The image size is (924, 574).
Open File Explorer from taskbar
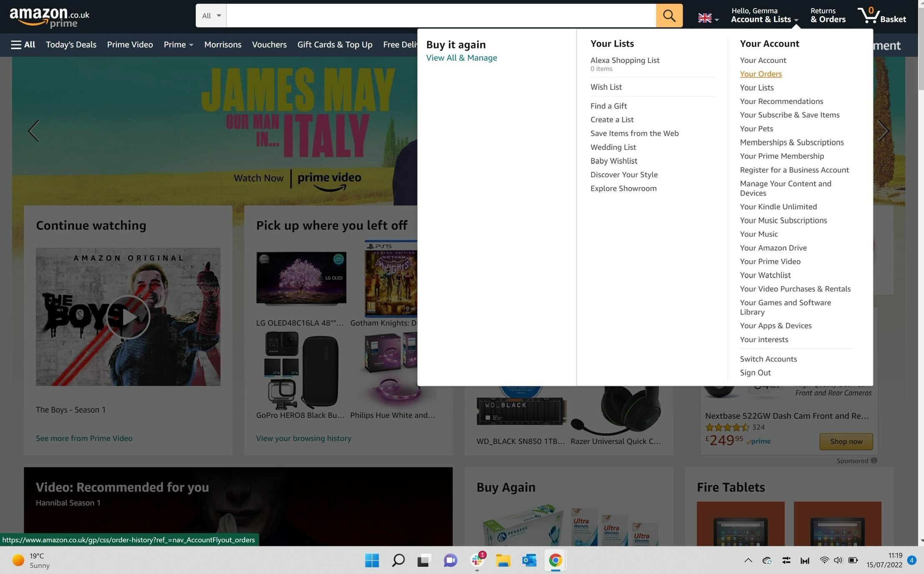503,561
